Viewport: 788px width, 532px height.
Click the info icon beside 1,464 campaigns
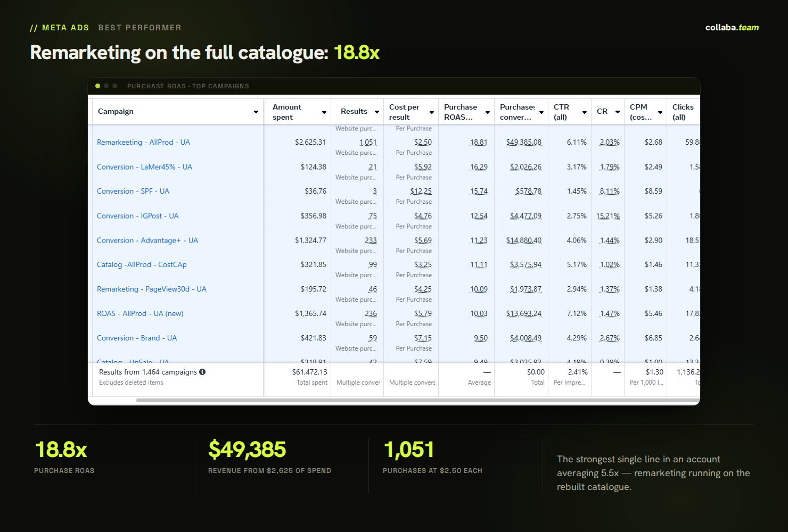click(202, 372)
